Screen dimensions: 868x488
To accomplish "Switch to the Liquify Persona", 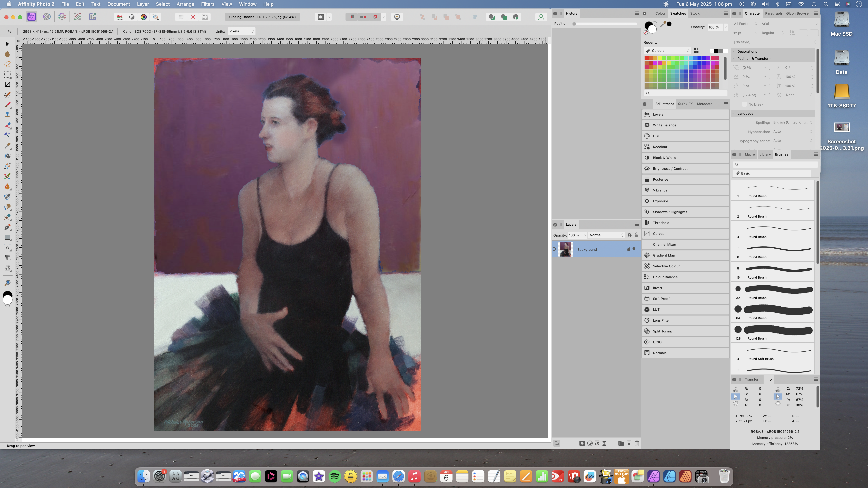I will point(47,17).
